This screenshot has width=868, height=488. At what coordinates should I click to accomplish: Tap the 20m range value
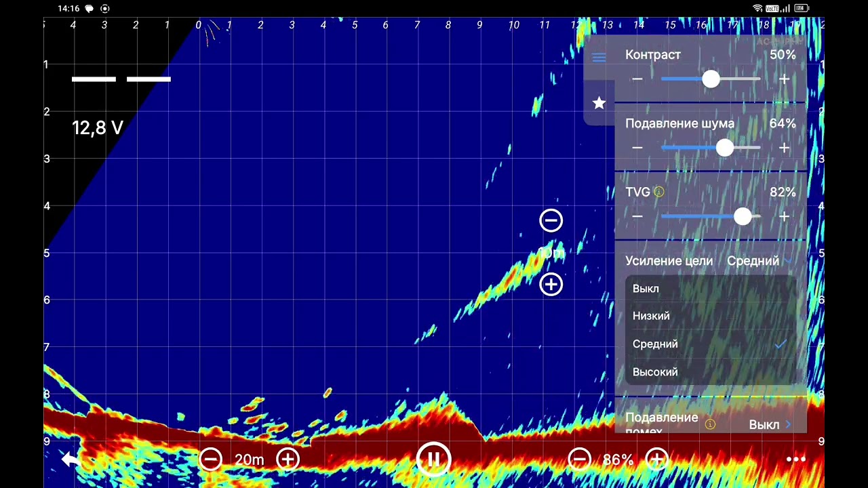pyautogui.click(x=249, y=460)
